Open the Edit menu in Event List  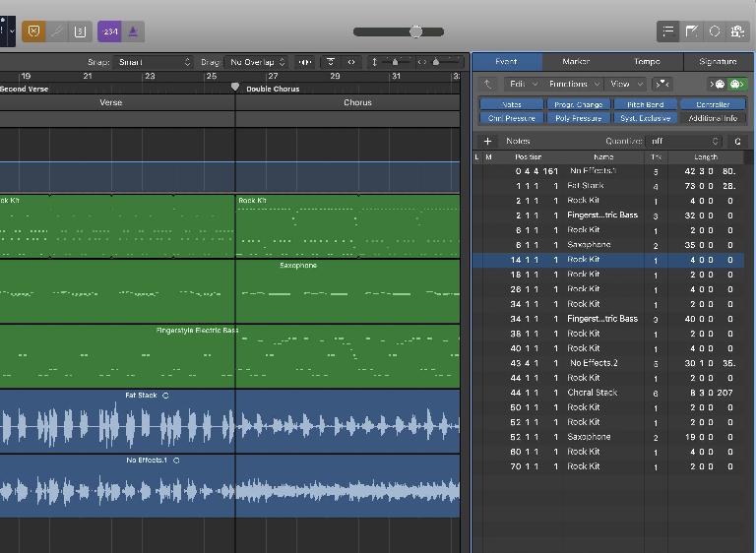tap(523, 85)
